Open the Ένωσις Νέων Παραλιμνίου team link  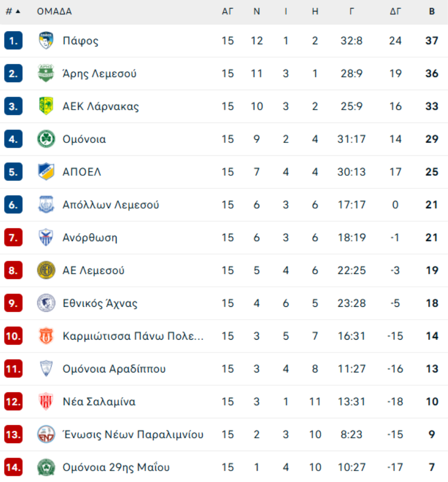pyautogui.click(x=133, y=434)
